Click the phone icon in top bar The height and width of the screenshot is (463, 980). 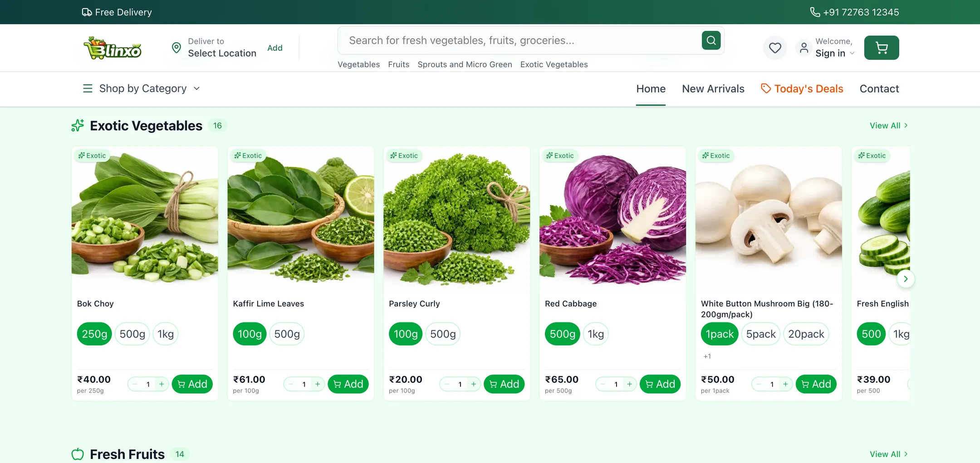(x=815, y=12)
